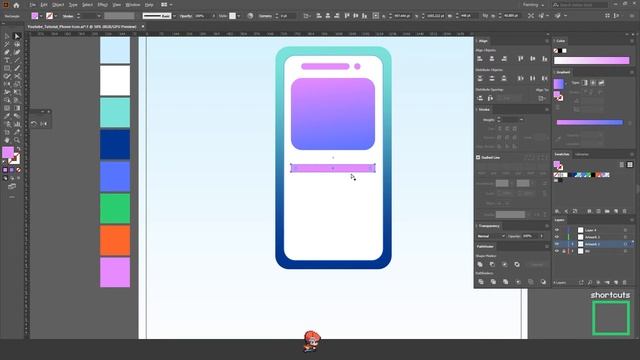Click the Home icon in top bar
Screen dimensions: 640x360
tap(16, 5)
